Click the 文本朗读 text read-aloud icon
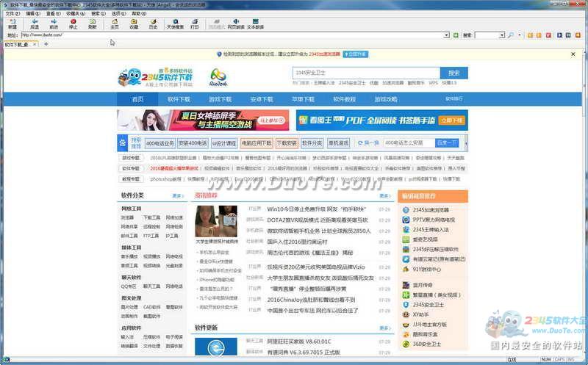This screenshot has width=588, height=365. pyautogui.click(x=255, y=24)
